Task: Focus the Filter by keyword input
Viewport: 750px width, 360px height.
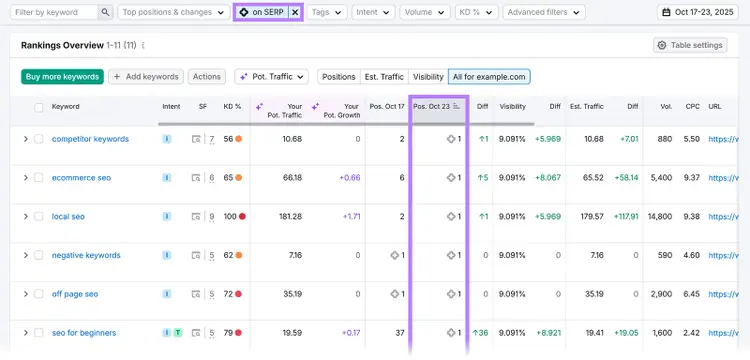Action: point(54,12)
